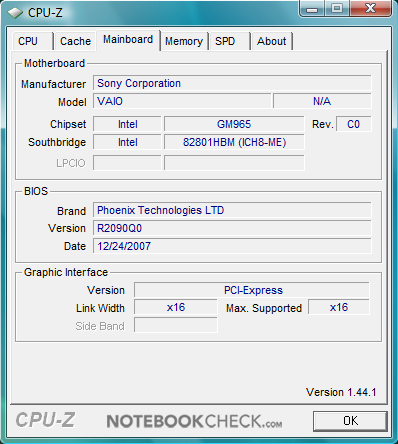Viewport: 398px width, 444px height.
Task: Select the BIOS Version field R2090Q0
Action: click(232, 228)
